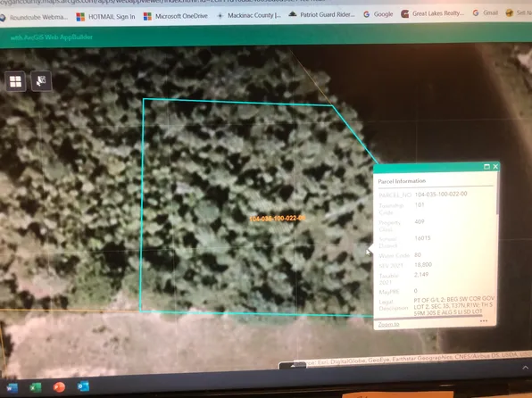The image size is (532, 398).
Task: Open the Patriot Guard Riders bookmark
Action: 321,14
